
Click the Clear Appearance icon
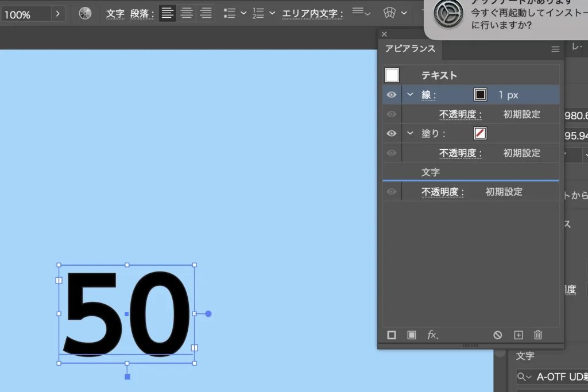(x=498, y=335)
